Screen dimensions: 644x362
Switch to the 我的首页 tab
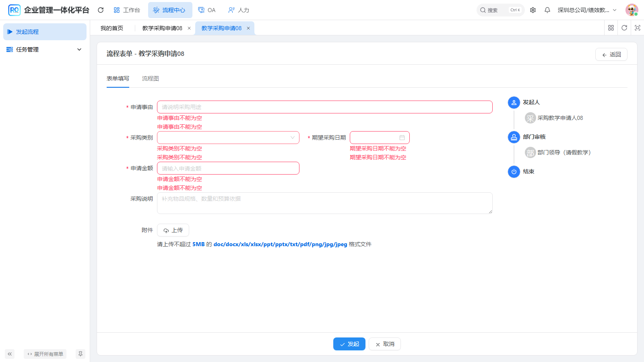(112, 28)
